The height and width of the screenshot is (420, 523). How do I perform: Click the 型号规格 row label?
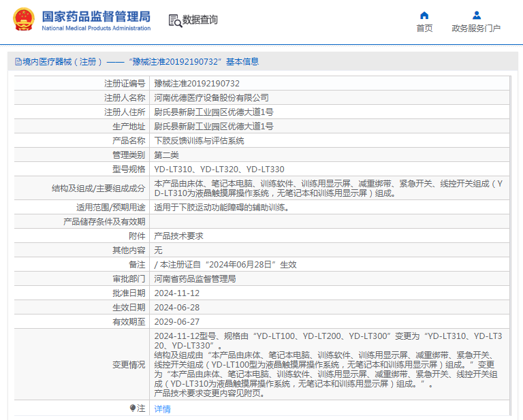[x=129, y=169]
